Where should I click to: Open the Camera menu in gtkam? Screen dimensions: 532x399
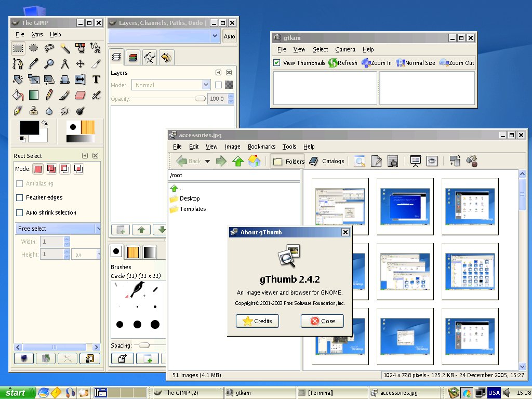[345, 49]
